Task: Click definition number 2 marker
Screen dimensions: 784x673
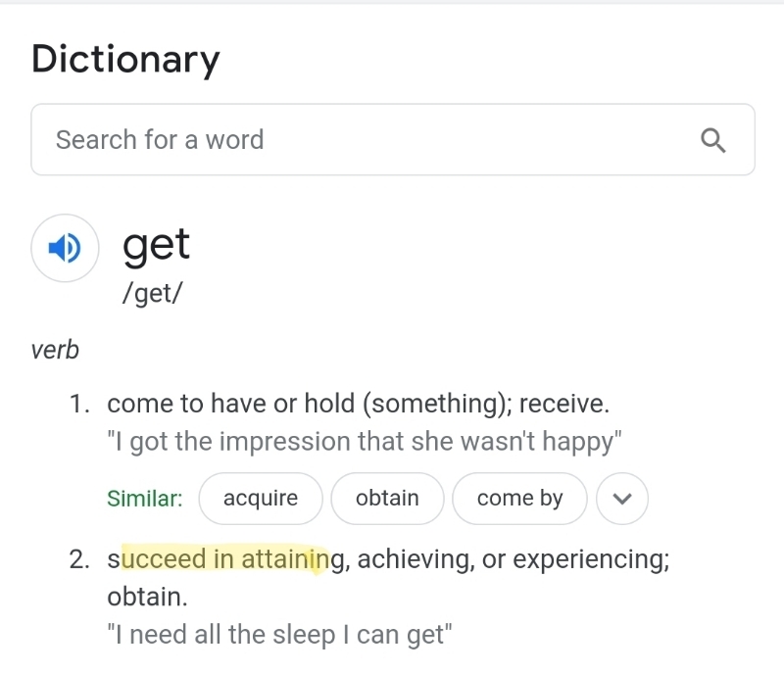Action: 79,559
